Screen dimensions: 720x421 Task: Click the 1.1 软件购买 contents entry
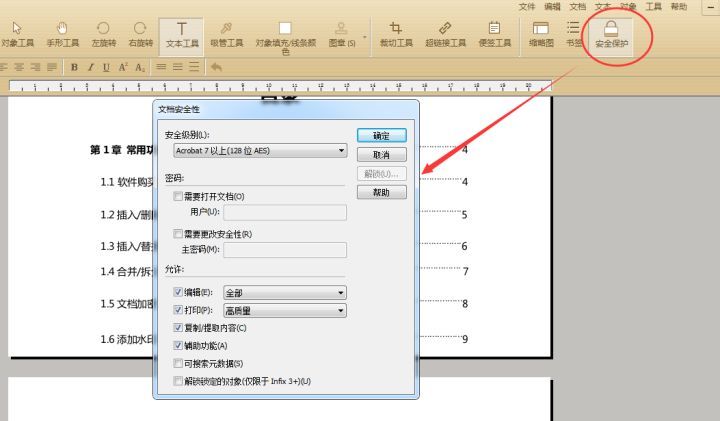pyautogui.click(x=127, y=182)
